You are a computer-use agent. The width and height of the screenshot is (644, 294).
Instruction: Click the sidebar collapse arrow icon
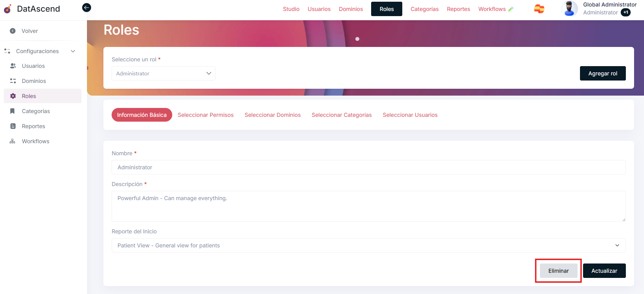coord(87,8)
